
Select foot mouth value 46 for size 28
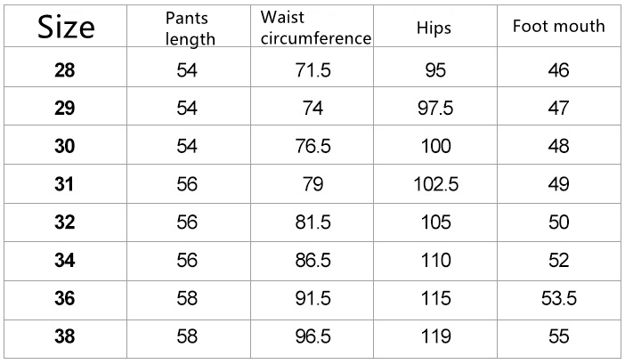[x=558, y=70]
